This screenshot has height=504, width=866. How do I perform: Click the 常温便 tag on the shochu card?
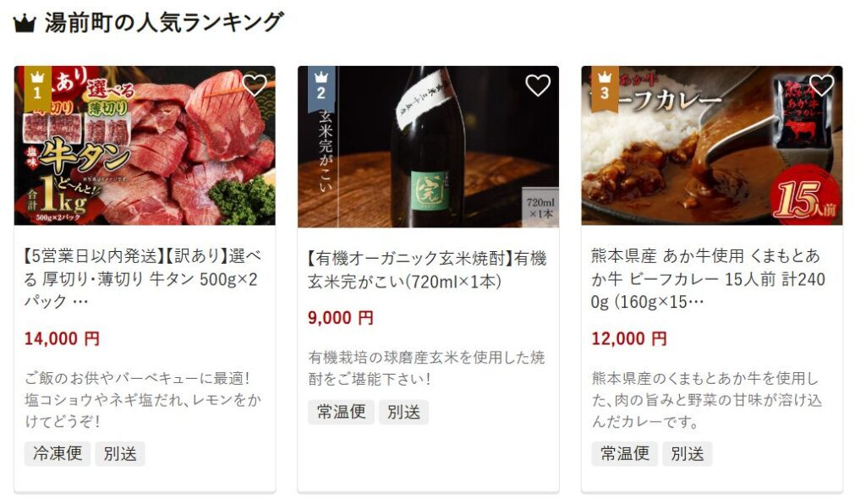coord(342,412)
